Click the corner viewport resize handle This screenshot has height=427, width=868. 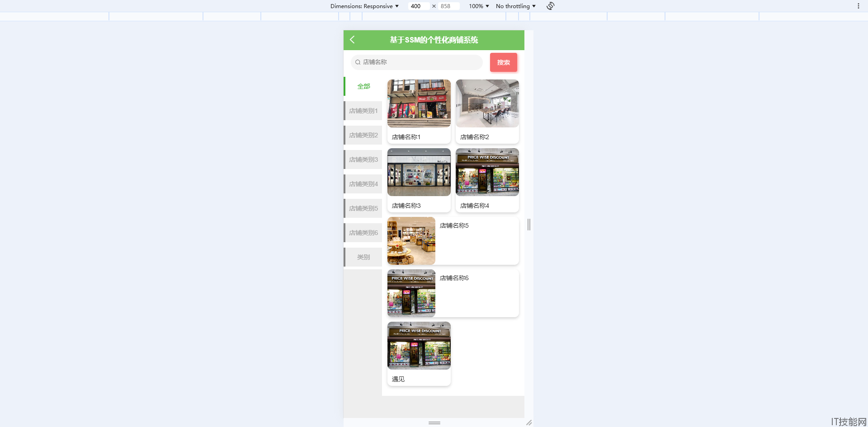coord(529,422)
